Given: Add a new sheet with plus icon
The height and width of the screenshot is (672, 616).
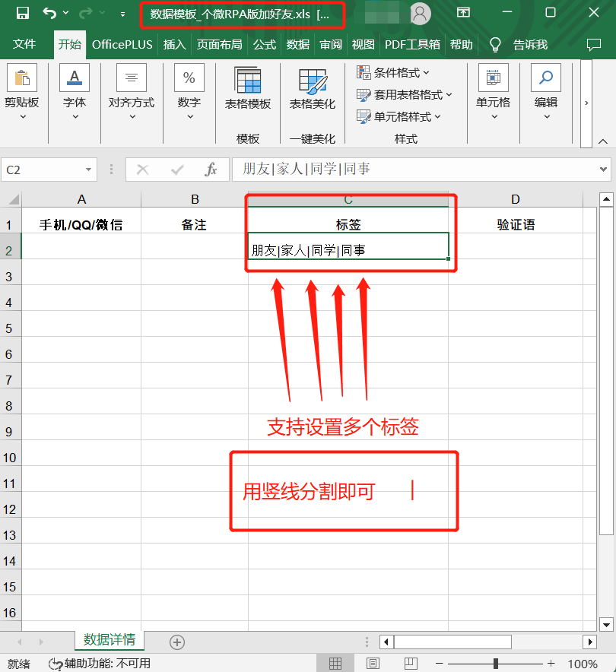Looking at the screenshot, I should [177, 642].
